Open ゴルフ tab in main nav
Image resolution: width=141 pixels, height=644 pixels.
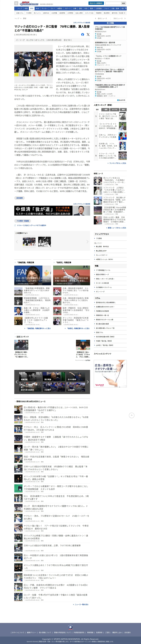click(53, 8)
